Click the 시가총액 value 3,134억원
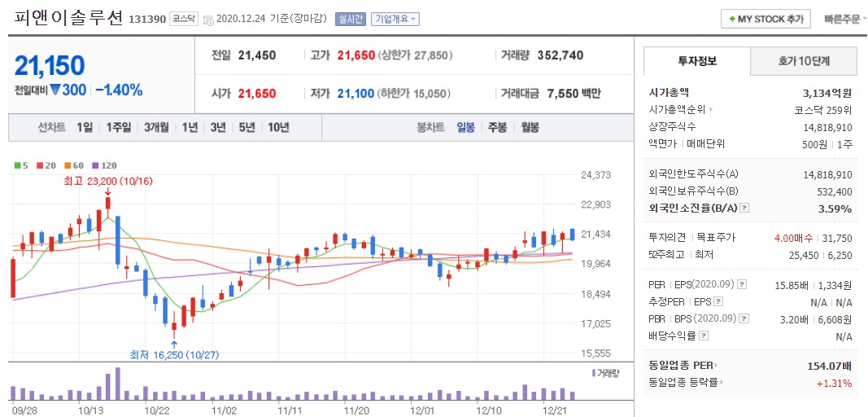This screenshot has height=417, width=868. coord(827,93)
